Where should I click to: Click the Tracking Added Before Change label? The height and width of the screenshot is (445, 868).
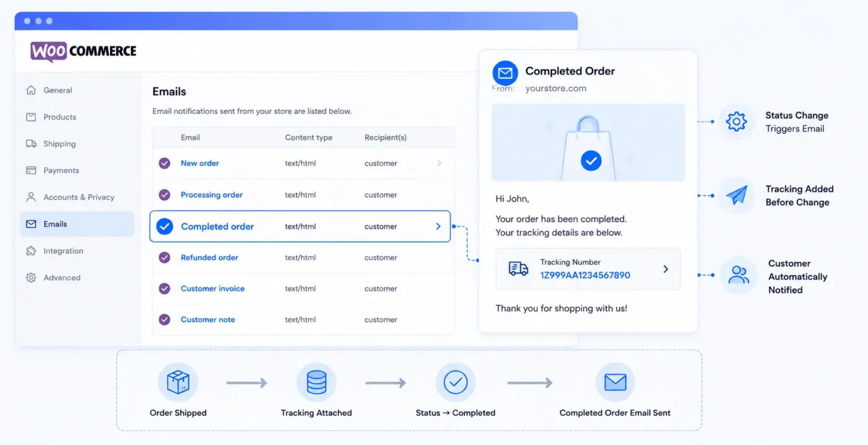[x=799, y=196]
